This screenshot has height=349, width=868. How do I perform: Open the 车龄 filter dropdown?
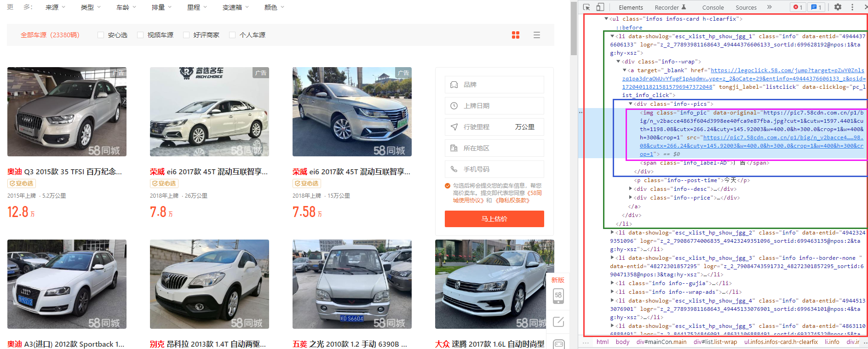coord(126,7)
